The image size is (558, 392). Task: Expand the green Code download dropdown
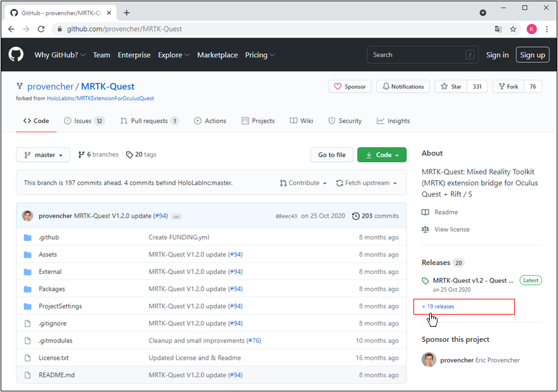(382, 155)
